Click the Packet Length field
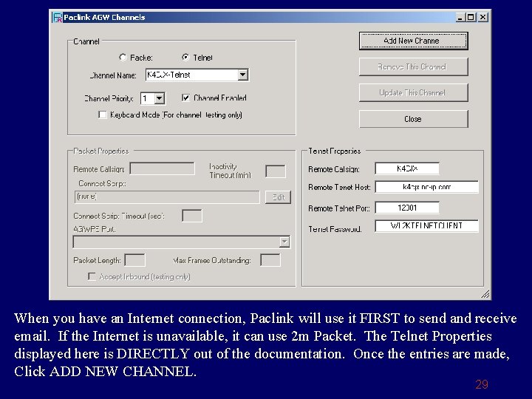532x399 pixels. (134, 260)
